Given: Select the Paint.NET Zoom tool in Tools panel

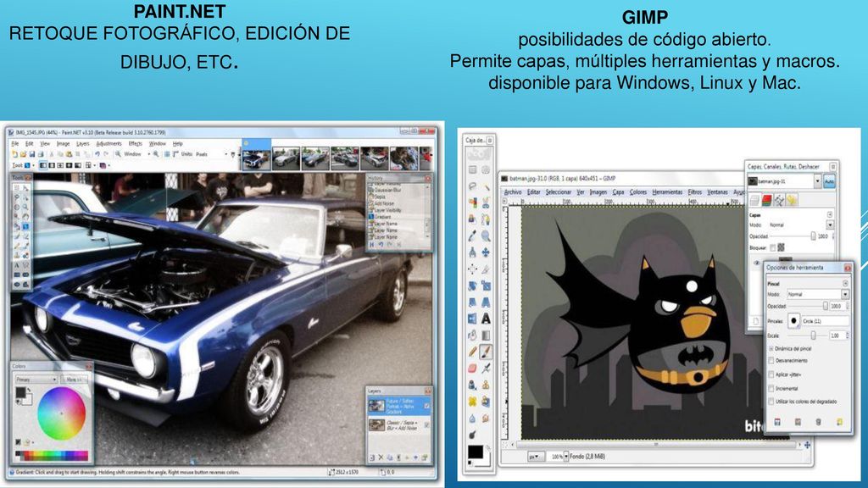Looking at the screenshot, I should [x=25, y=206].
